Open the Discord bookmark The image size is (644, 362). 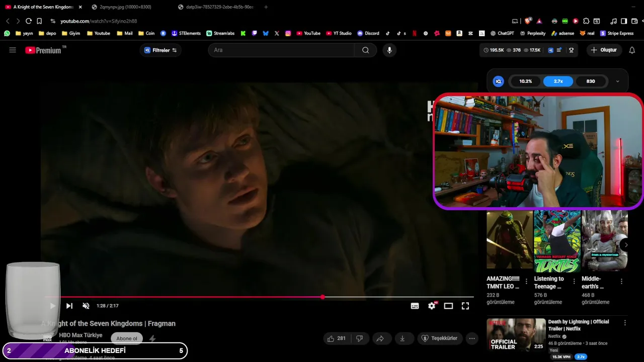click(368, 33)
